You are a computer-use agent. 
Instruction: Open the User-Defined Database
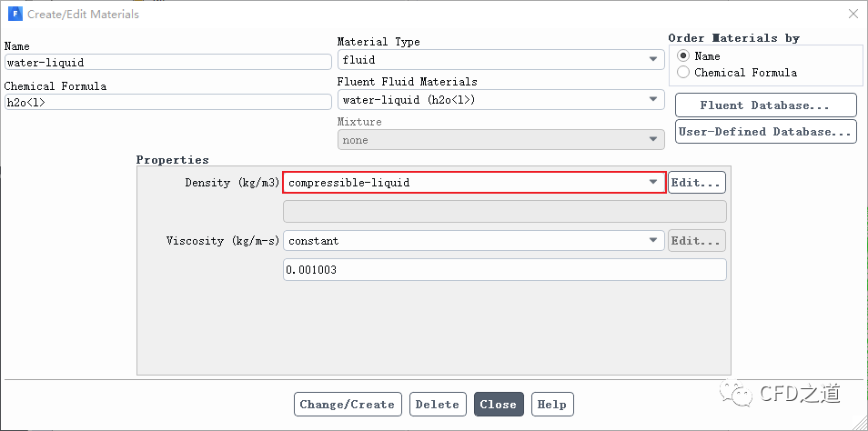click(x=765, y=132)
